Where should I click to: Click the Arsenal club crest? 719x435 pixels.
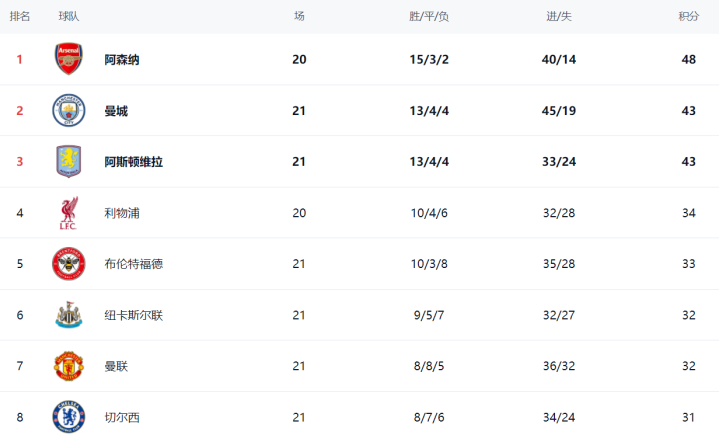click(68, 59)
